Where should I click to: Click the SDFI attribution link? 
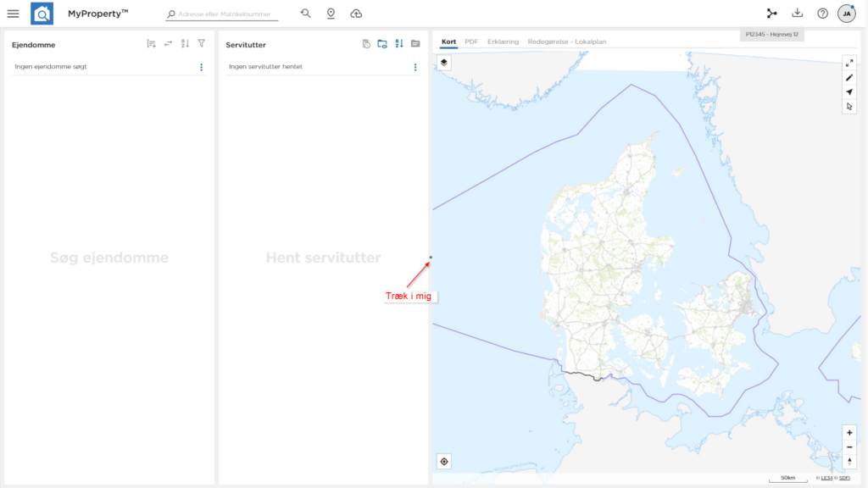pos(844,479)
